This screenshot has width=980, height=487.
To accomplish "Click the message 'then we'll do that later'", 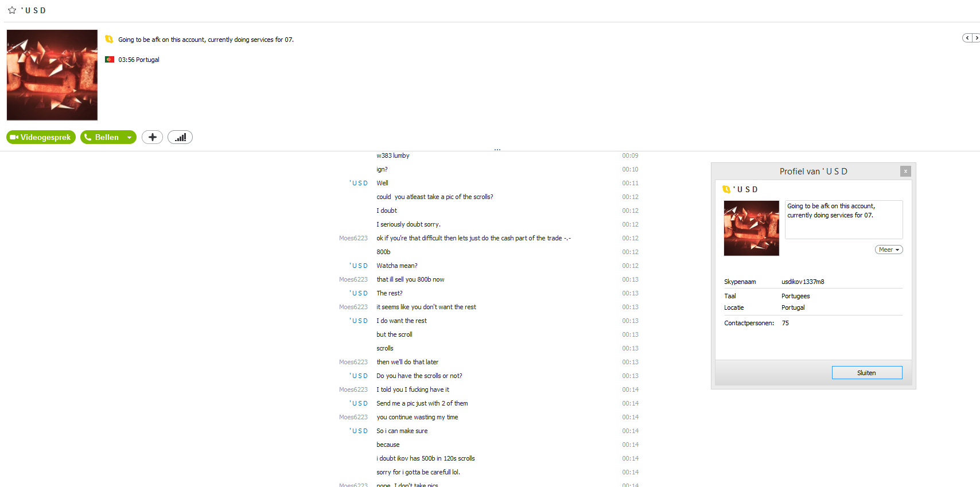I will [407, 362].
